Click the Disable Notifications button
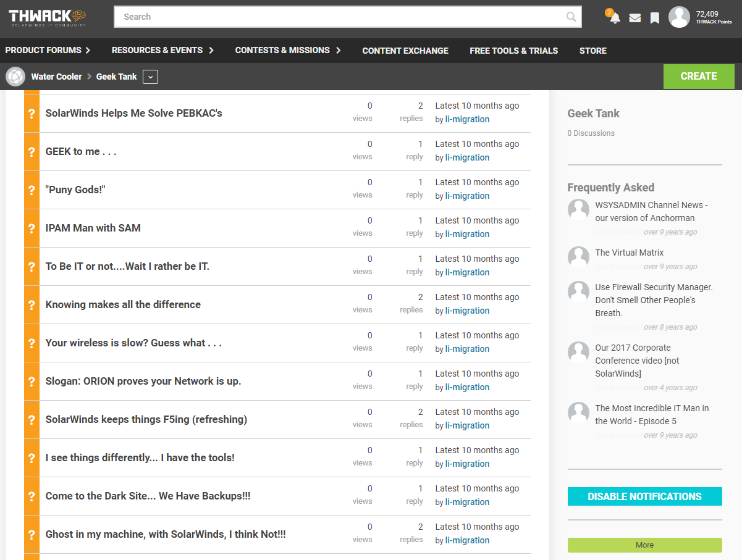742x560 pixels. point(644,496)
